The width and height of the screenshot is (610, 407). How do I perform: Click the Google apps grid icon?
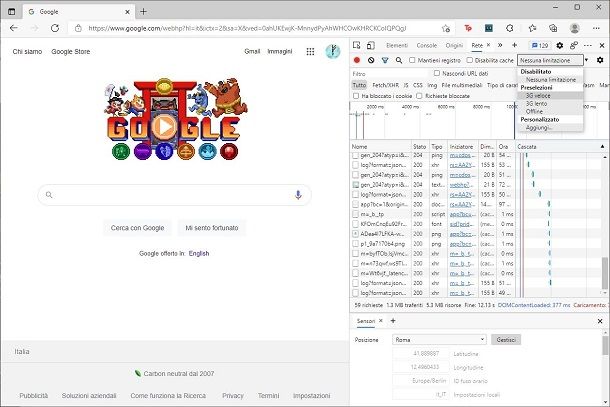pos(310,51)
